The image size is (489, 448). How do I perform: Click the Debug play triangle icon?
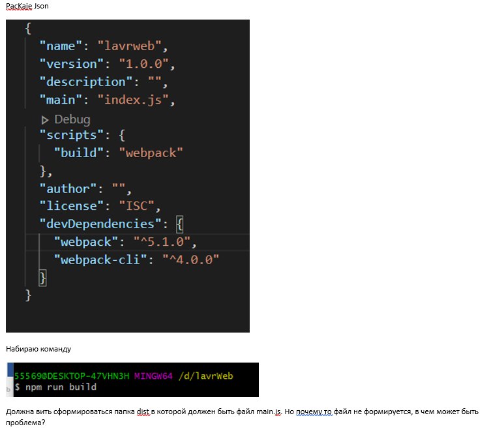(x=45, y=120)
